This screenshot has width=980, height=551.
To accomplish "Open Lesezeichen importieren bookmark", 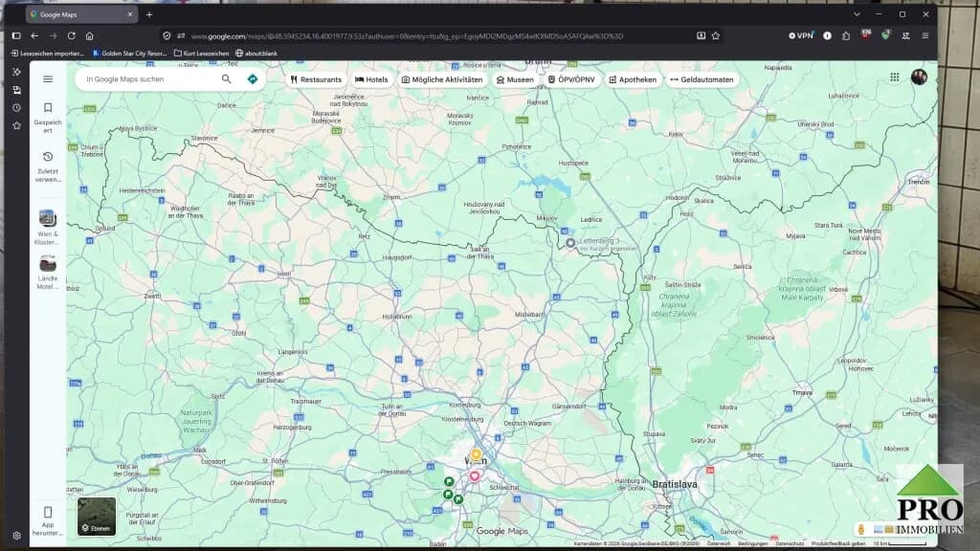I will click(x=48, y=54).
